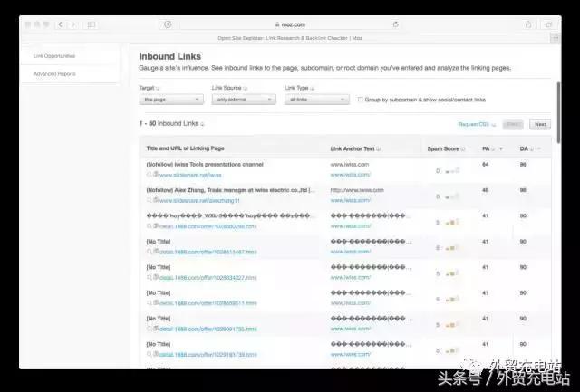Click the 'Title and URL of Linking Page' header
The image size is (580, 392).
tap(185, 148)
